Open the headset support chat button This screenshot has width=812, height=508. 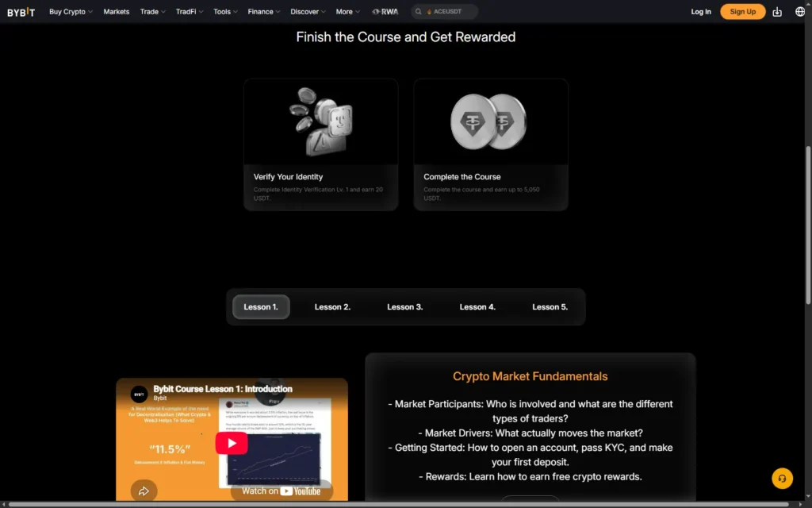782,479
